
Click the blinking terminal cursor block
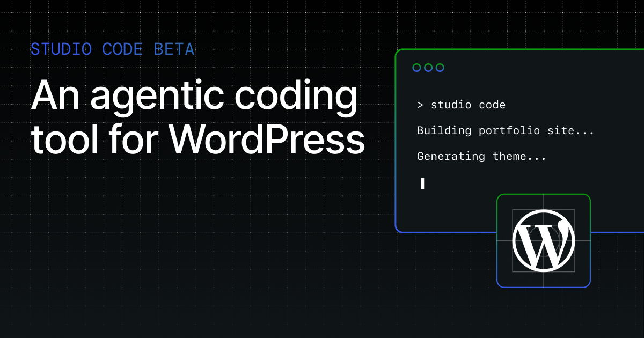(422, 183)
